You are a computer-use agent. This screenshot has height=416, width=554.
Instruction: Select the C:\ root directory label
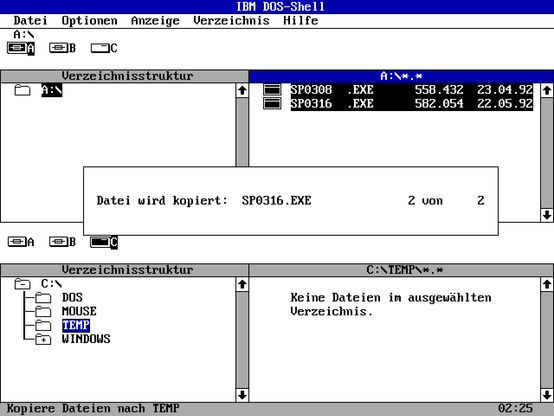[52, 283]
